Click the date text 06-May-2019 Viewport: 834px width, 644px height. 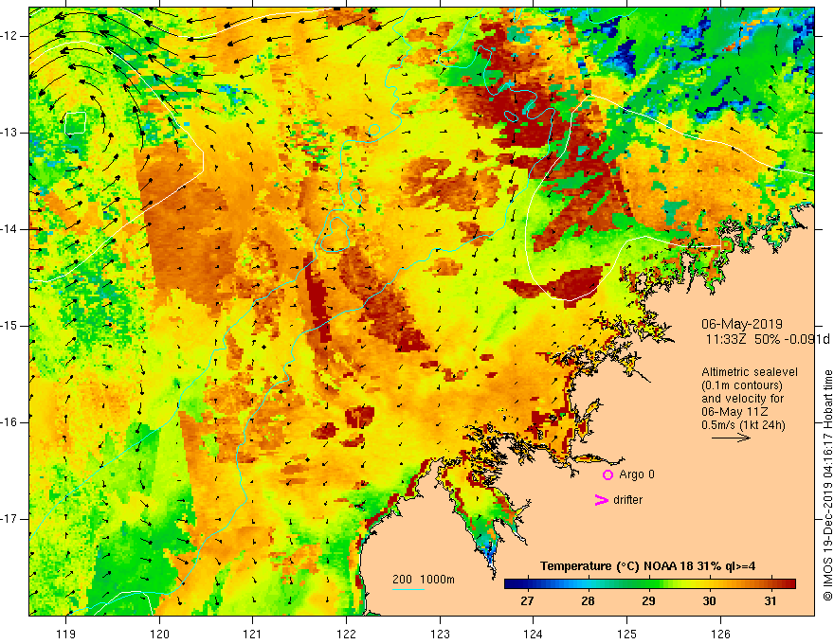[741, 324]
